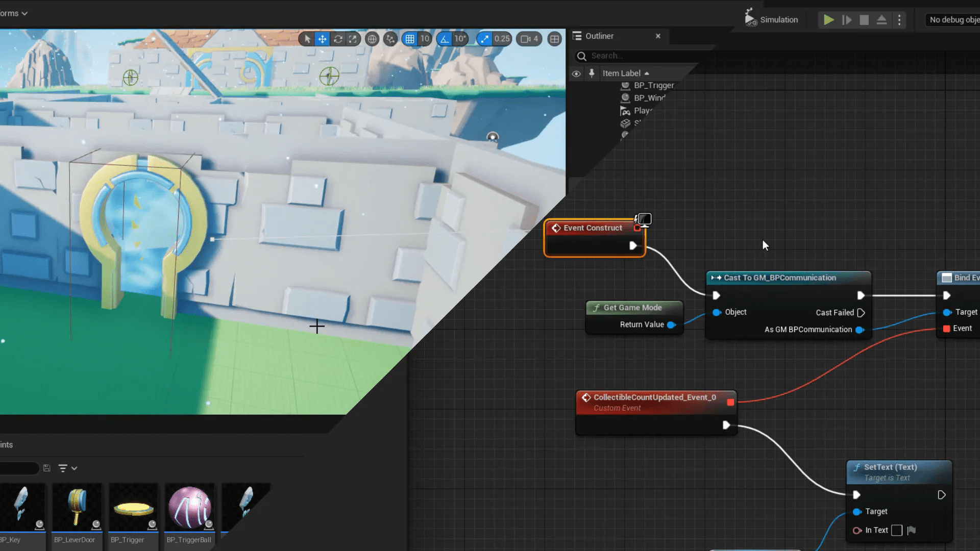
Task: Open the grid snap value 10 dropdown
Action: pyautogui.click(x=425, y=39)
